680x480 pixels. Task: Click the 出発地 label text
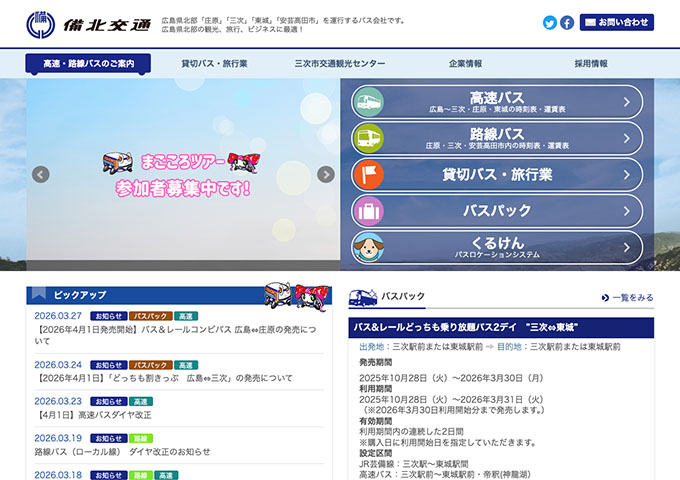371,347
